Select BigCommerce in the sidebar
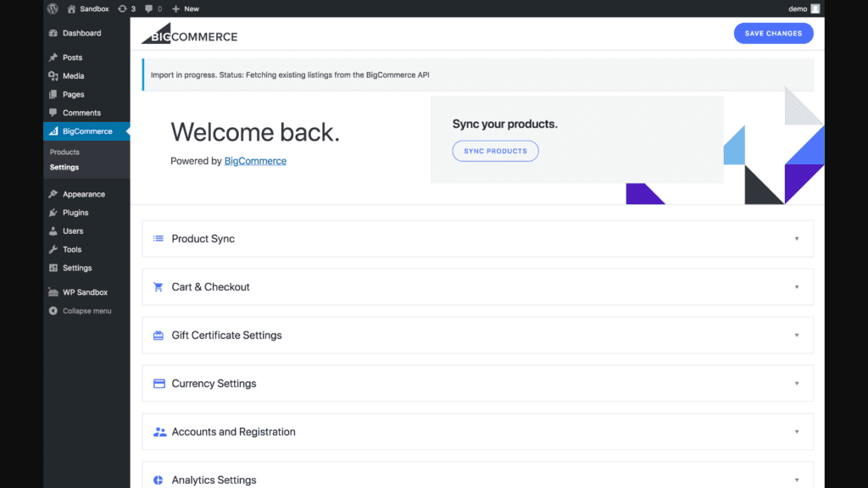This screenshot has height=488, width=868. [87, 131]
